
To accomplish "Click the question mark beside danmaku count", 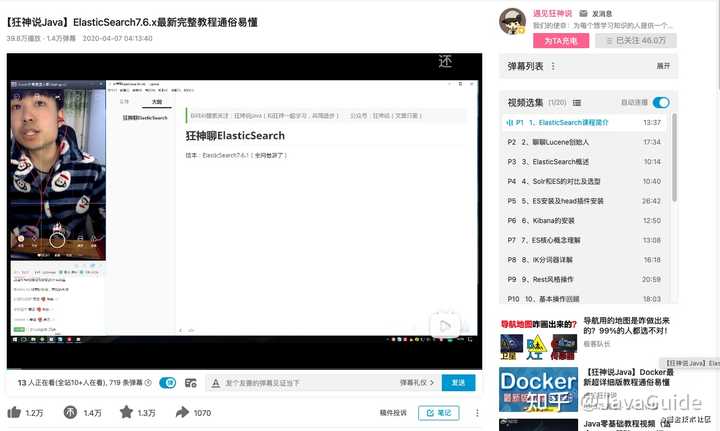I will point(148,382).
